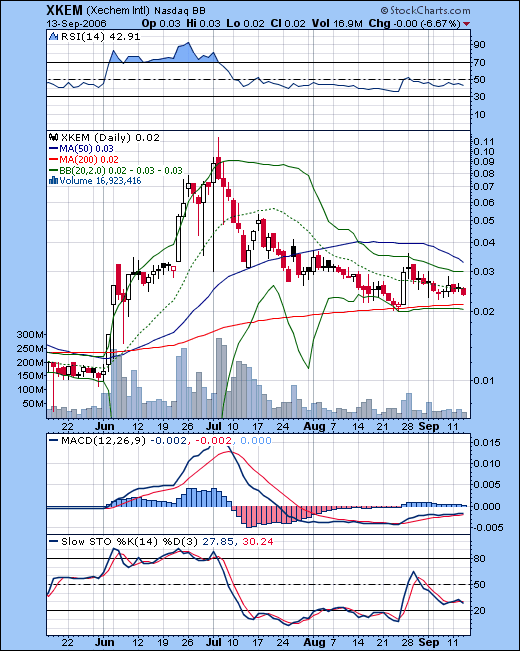Screen dimensions: 520x651
Task: Click the 0.015 value on MACD scale
Action: pyautogui.click(x=487, y=443)
